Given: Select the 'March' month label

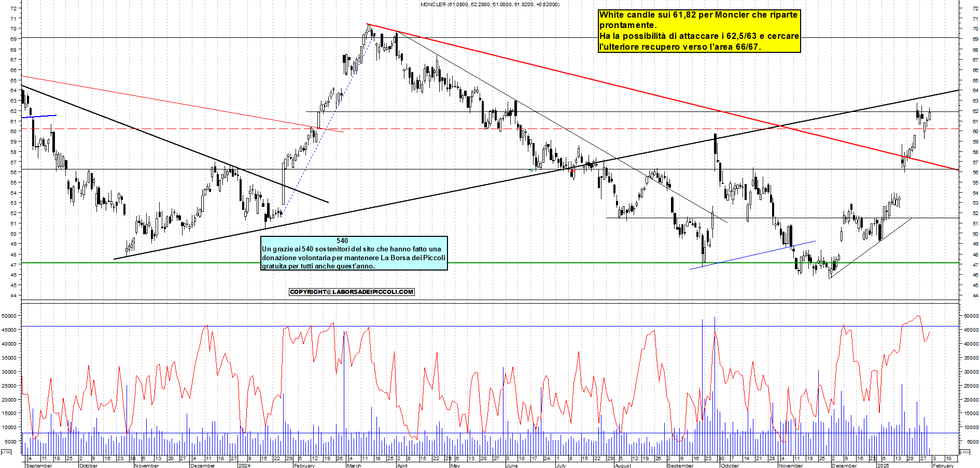Looking at the screenshot, I should (354, 465).
